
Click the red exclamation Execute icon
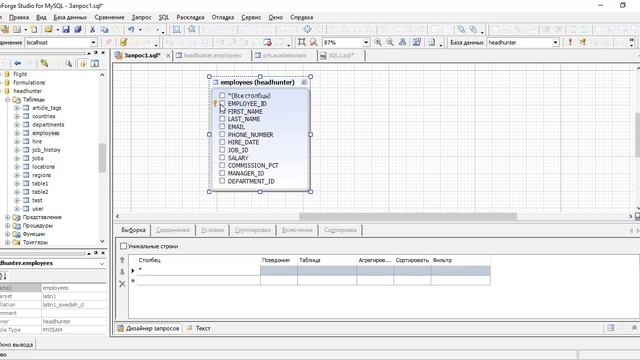570,42
